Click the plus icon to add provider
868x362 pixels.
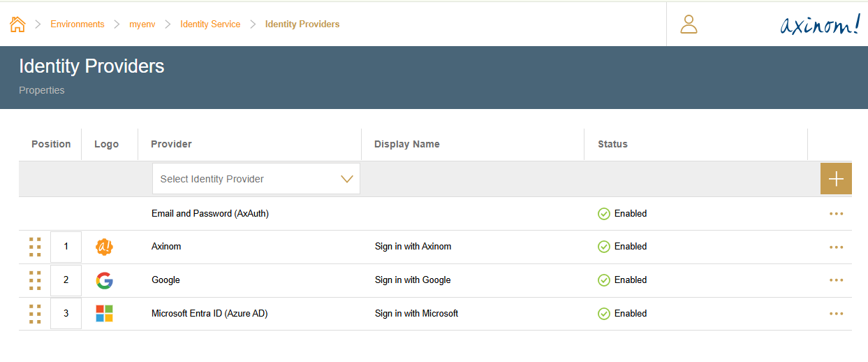point(835,179)
